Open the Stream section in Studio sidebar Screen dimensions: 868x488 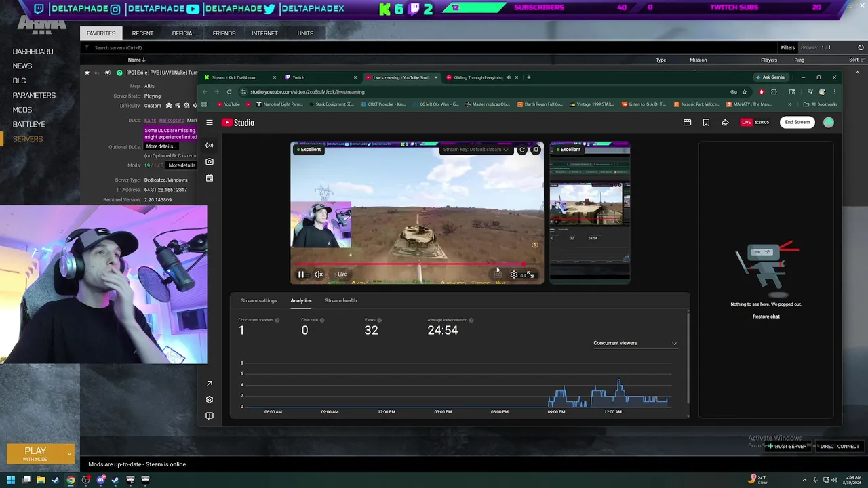point(210,145)
